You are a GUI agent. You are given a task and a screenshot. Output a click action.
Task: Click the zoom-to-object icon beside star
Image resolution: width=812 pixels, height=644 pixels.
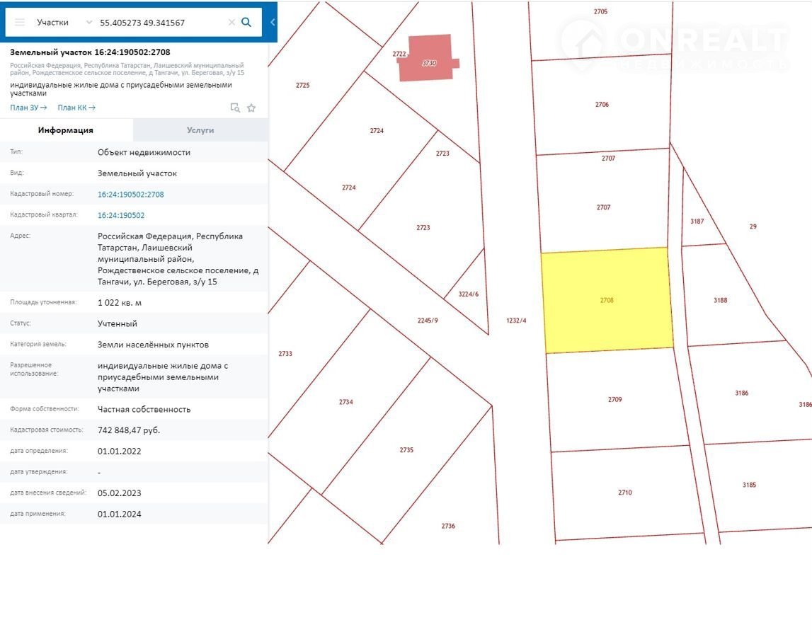235,108
